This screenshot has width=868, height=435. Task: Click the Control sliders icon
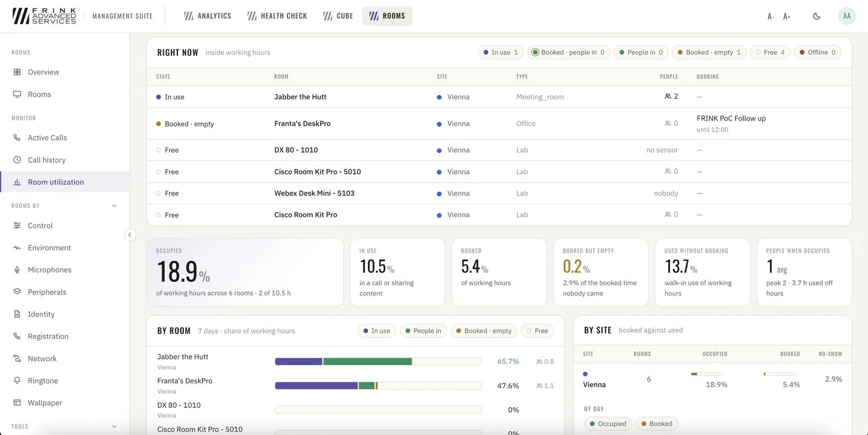[17, 226]
